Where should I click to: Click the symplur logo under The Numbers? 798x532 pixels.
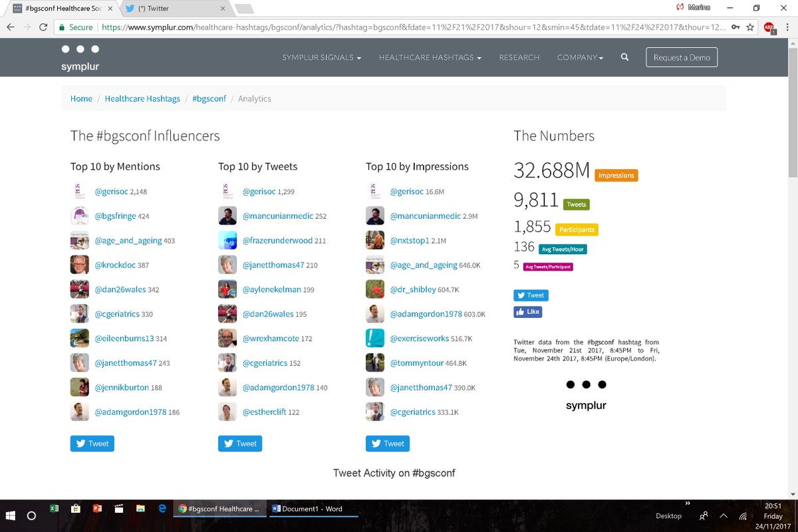pos(586,395)
